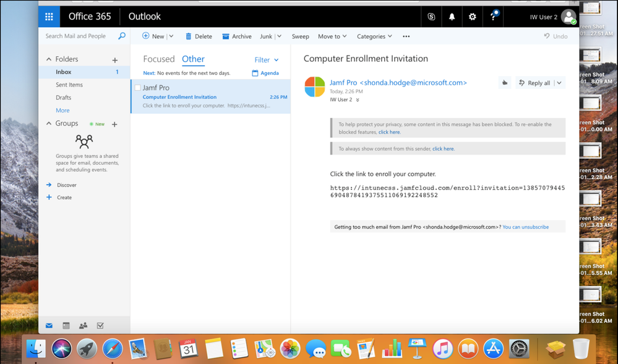The image size is (618, 364).
Task: Open Messages app in the Dock
Action: [315, 349]
